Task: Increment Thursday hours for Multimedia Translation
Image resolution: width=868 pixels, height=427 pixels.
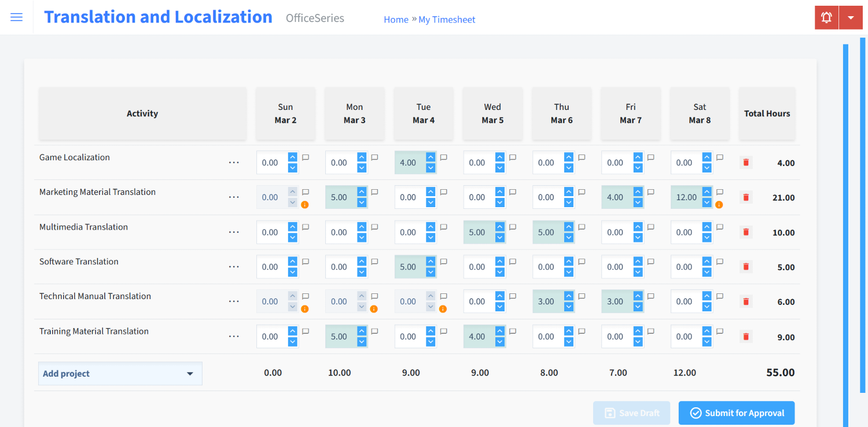Action: [568, 227]
